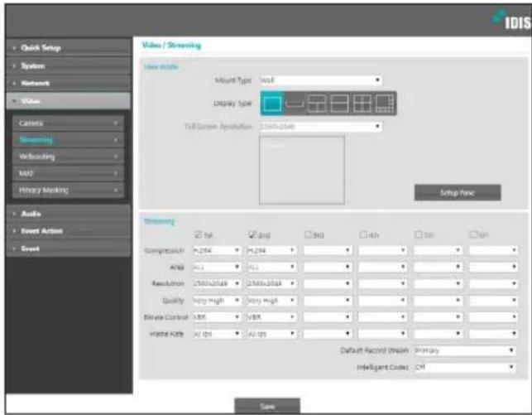The width and height of the screenshot is (532, 415).
Task: Open the Default Record Stream dropdown
Action: (465, 350)
